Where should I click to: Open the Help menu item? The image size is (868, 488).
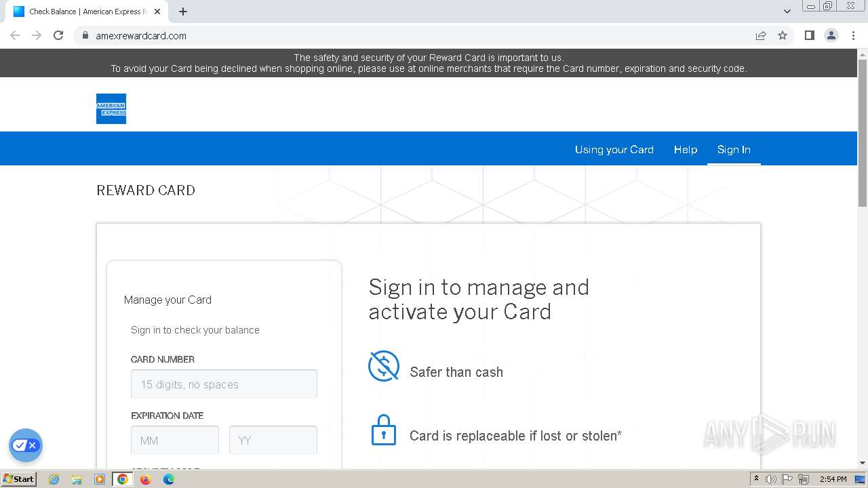[x=686, y=149]
